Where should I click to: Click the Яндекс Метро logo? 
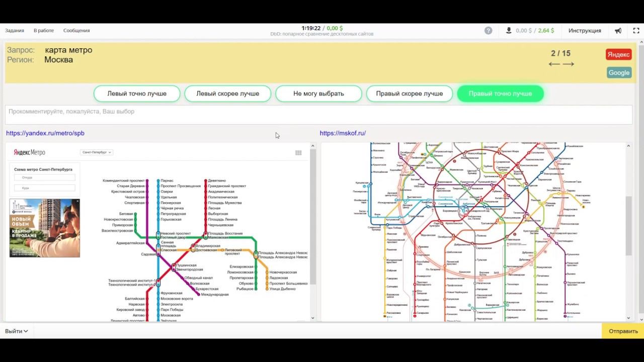tap(29, 152)
